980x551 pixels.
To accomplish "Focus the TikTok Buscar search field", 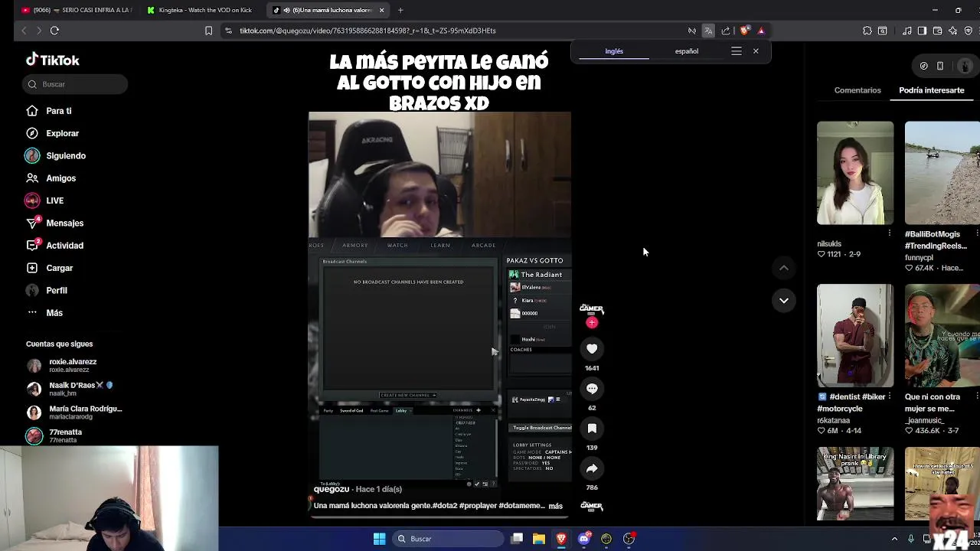I will [75, 84].
